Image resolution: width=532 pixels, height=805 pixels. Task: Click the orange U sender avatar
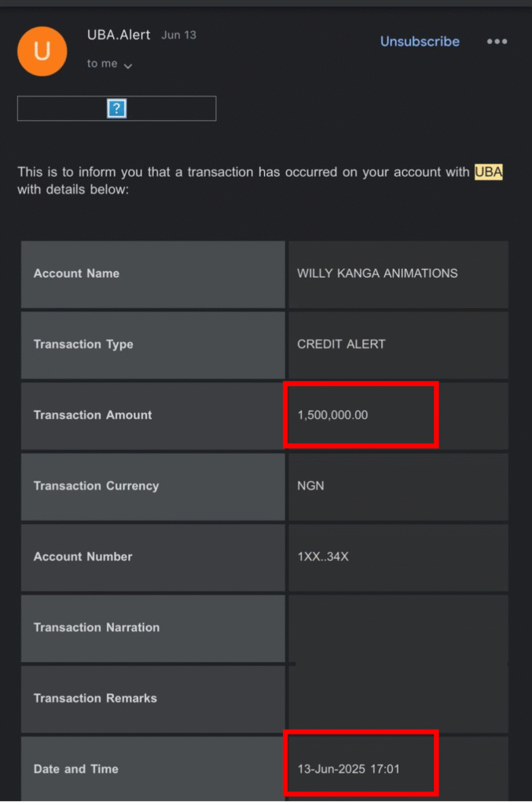[x=42, y=51]
